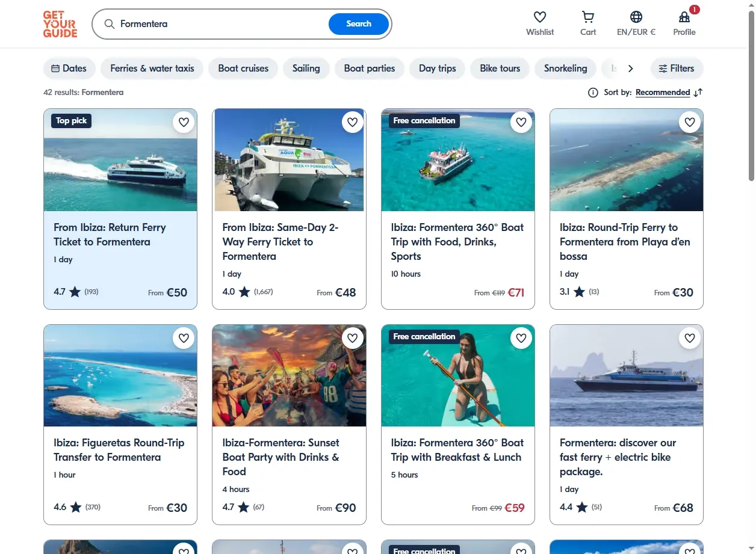
Task: Open Same-Day 2-Way Ferry Ticket title
Action: point(280,242)
